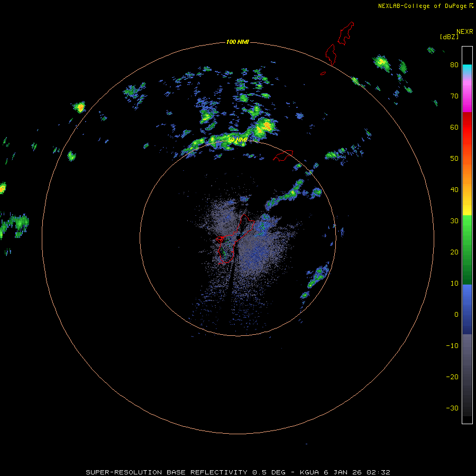Click the 40 value on dBZ scale
476x476 pixels.
(454, 190)
